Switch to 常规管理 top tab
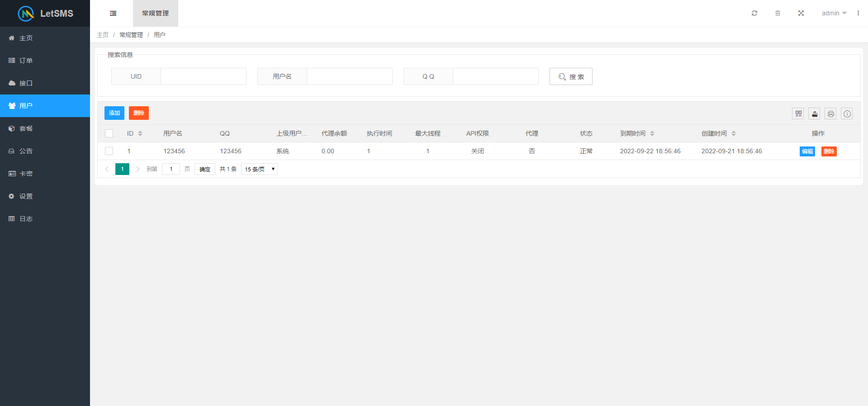Screen dimensions: 868x406 [155, 13]
